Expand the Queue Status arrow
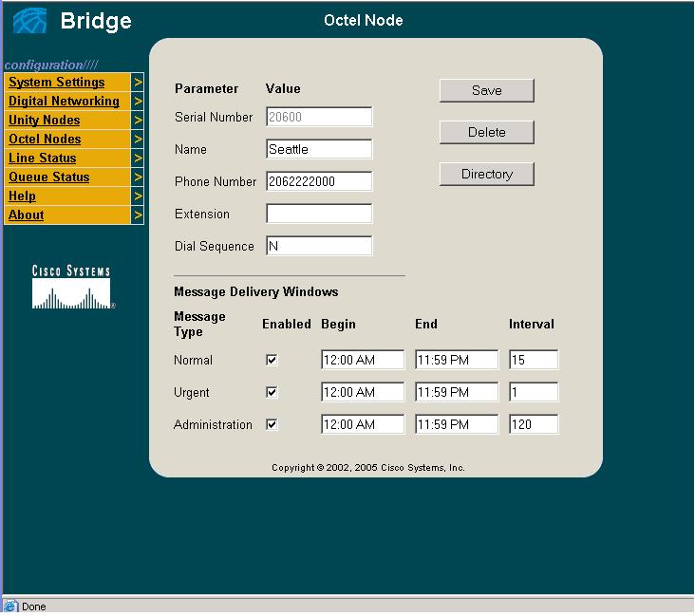Image resolution: width=695 pixels, height=616 pixels. [138, 177]
